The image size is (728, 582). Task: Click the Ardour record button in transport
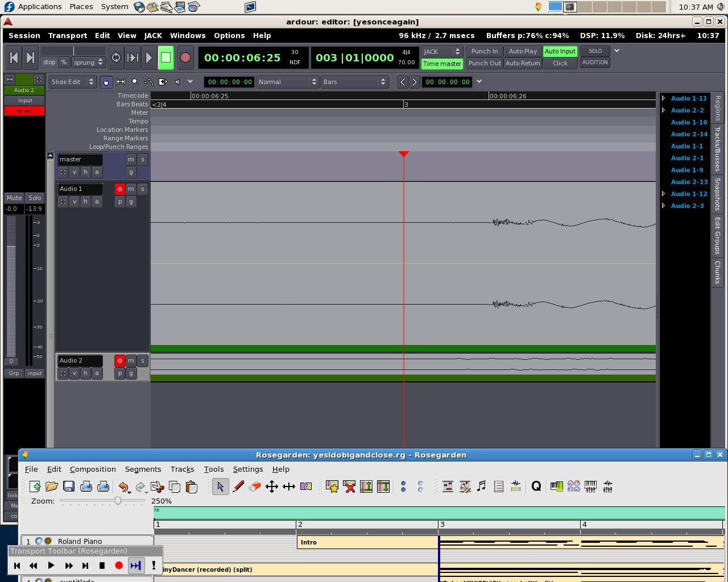point(185,57)
